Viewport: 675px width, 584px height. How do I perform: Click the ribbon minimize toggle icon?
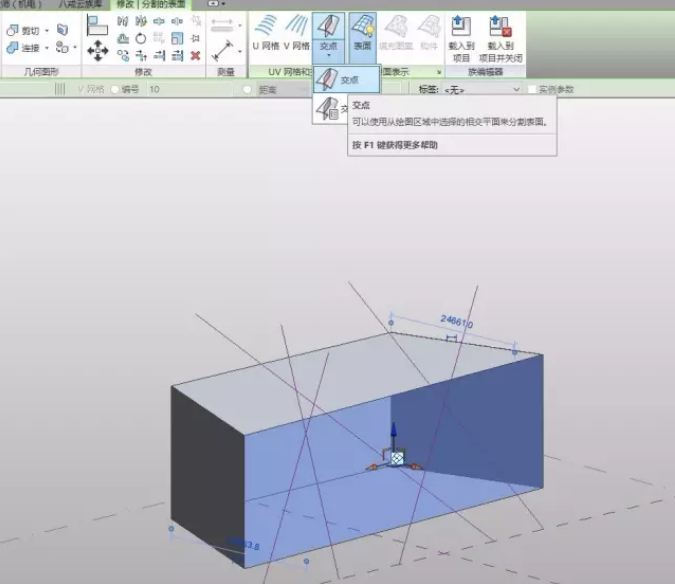point(213,3)
